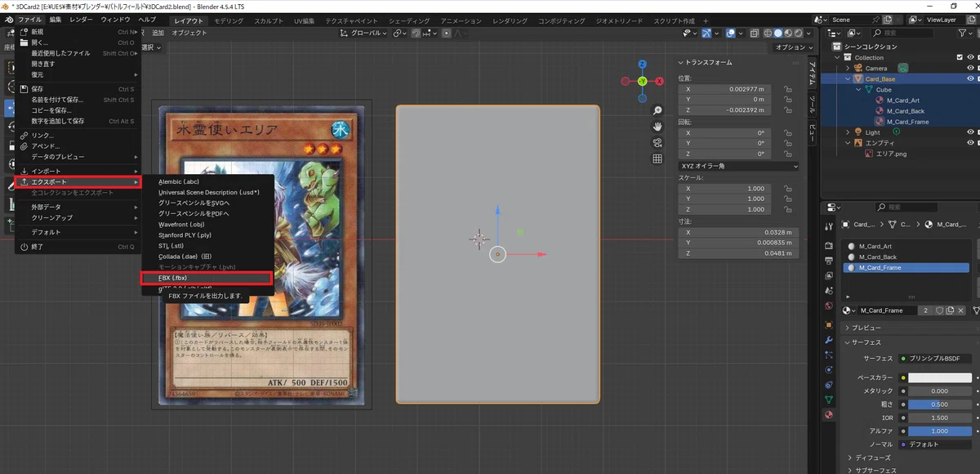Hide Light with its eye icon
980x474 pixels.
pyautogui.click(x=971, y=132)
